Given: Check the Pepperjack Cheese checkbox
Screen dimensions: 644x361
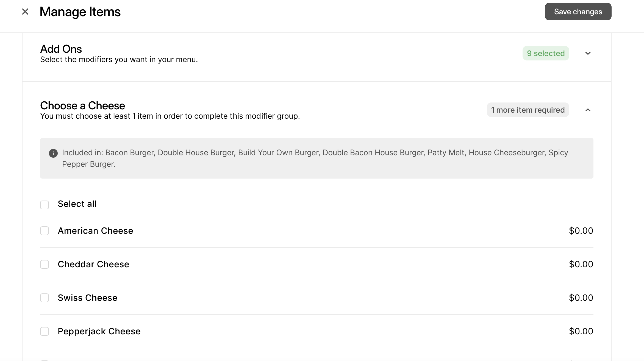Looking at the screenshot, I should tap(45, 331).
